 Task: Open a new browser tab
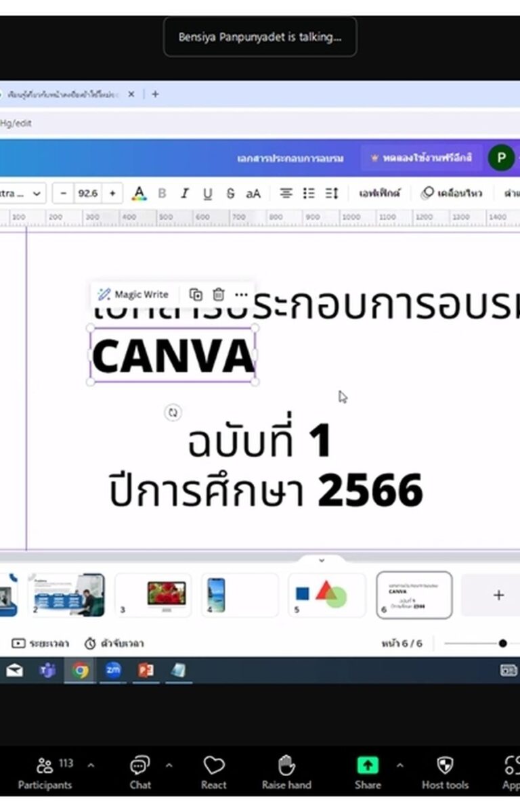coord(155,95)
